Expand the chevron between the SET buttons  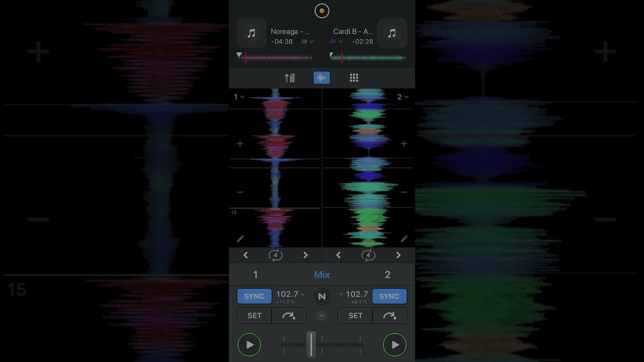click(x=322, y=316)
